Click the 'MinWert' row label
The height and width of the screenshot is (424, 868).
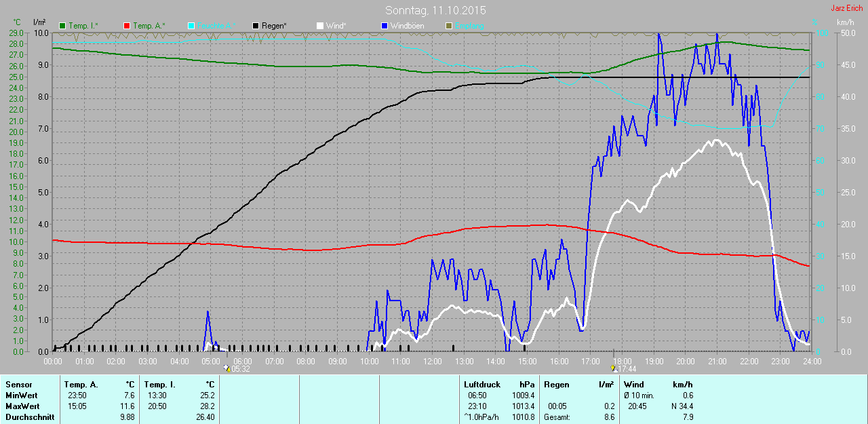(20, 396)
